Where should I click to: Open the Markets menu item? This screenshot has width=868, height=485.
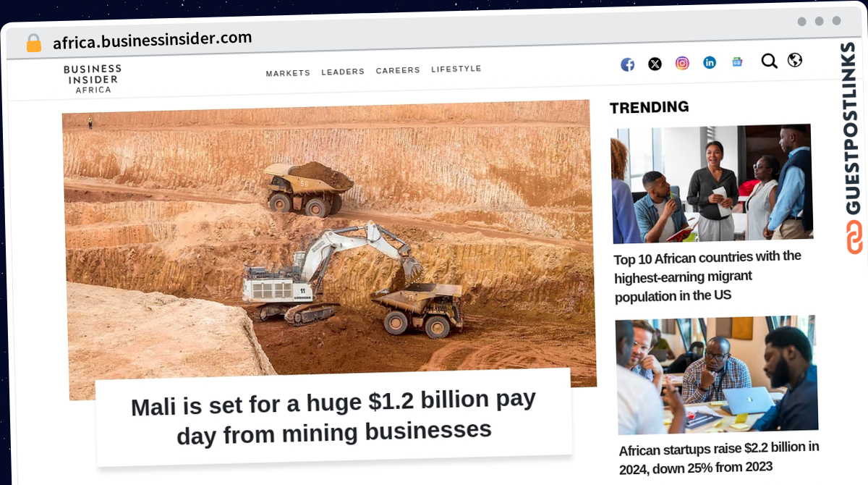tap(288, 73)
